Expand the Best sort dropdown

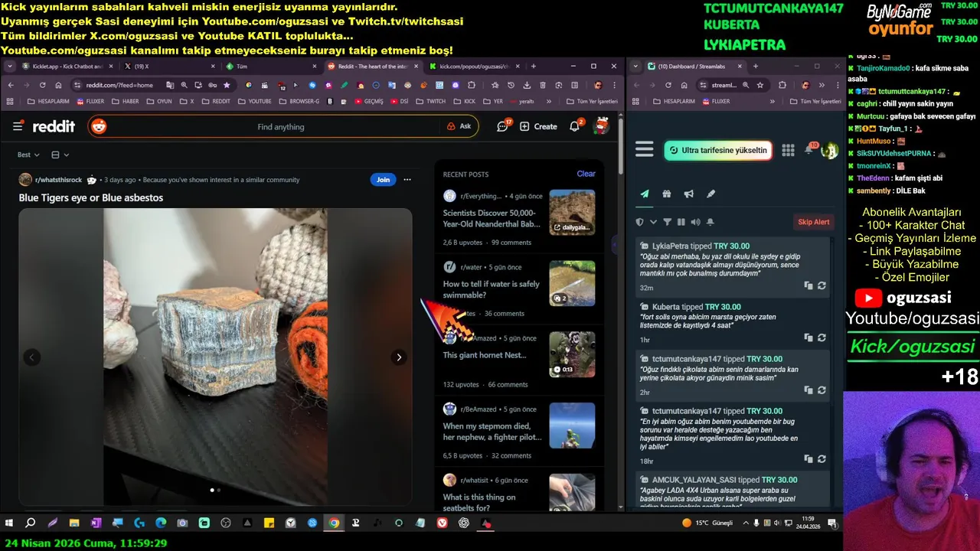click(x=28, y=155)
